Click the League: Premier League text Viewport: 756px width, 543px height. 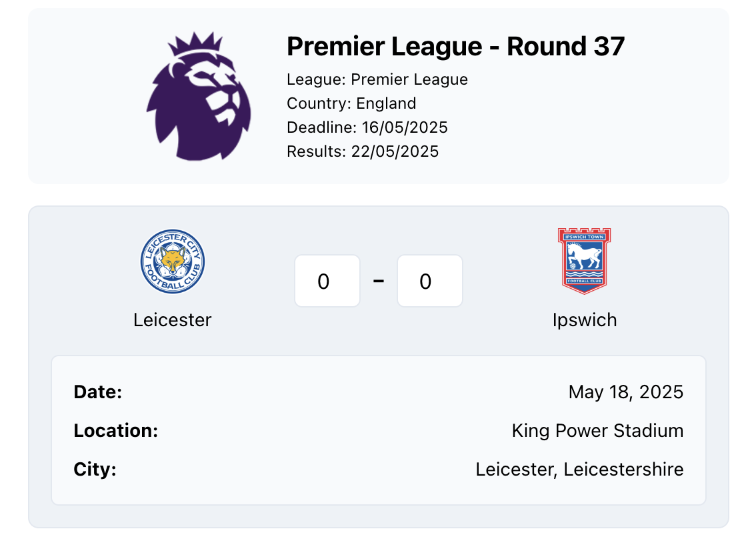coord(377,79)
